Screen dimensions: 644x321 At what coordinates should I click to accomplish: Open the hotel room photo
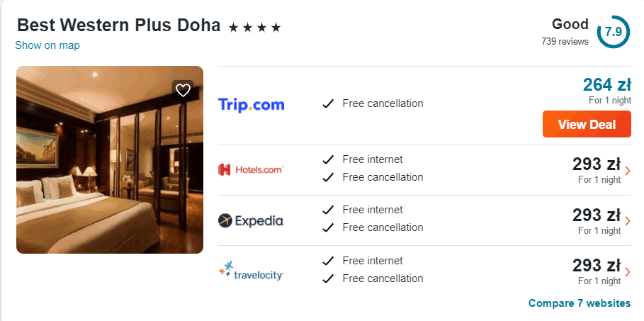[x=110, y=159]
